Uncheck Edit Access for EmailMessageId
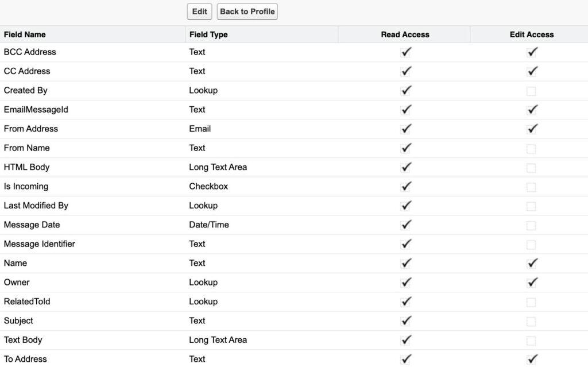Screen dimensions: 588x367 532,109
